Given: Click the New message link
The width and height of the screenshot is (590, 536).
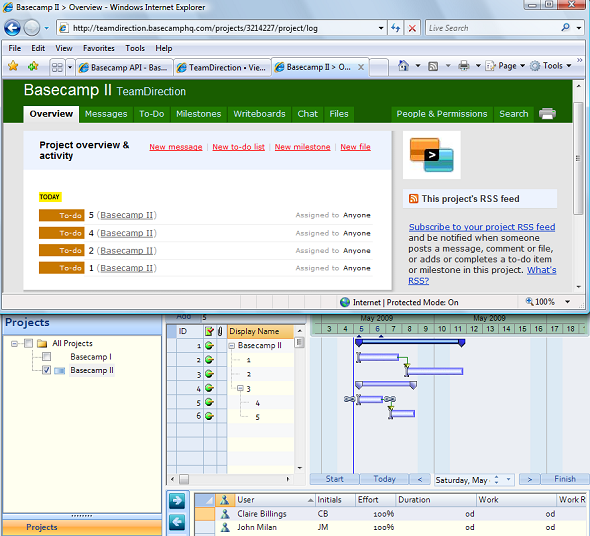Looking at the screenshot, I should tap(176, 147).
